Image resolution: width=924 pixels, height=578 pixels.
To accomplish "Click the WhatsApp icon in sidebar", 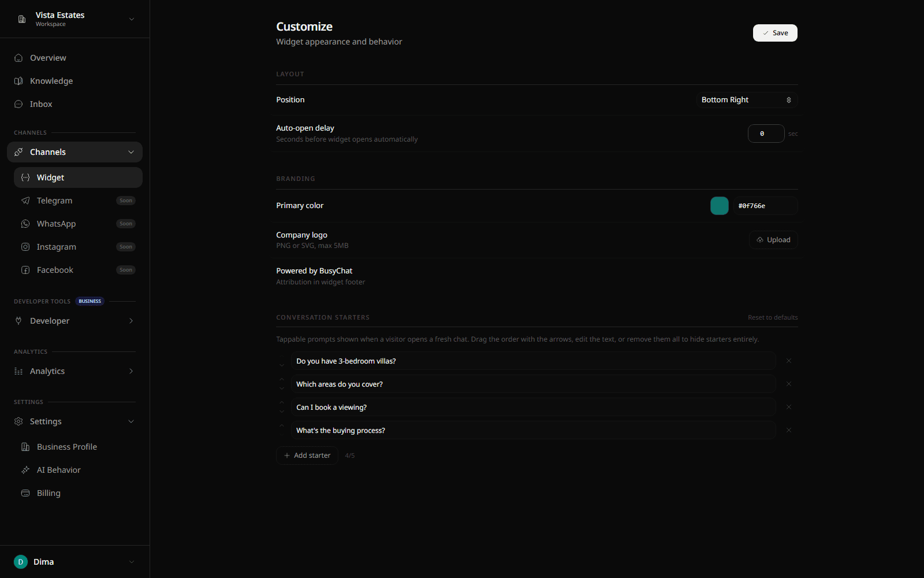I will click(x=25, y=224).
